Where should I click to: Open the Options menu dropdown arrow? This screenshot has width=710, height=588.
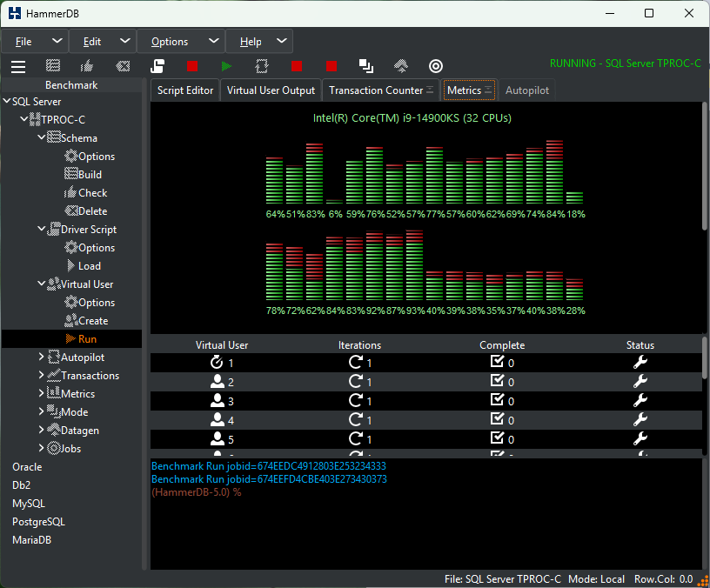click(214, 41)
